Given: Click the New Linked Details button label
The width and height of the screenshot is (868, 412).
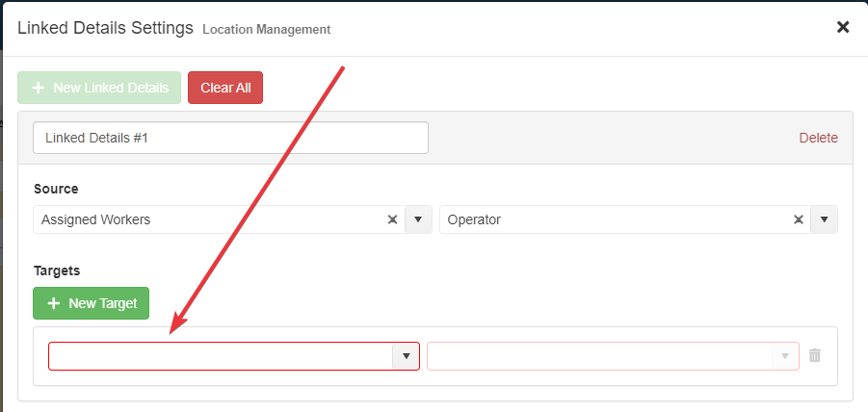Looking at the screenshot, I should coord(111,88).
